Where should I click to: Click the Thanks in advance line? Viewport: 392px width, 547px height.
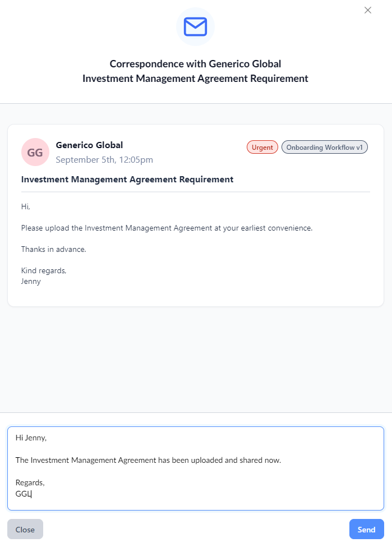tap(54, 250)
